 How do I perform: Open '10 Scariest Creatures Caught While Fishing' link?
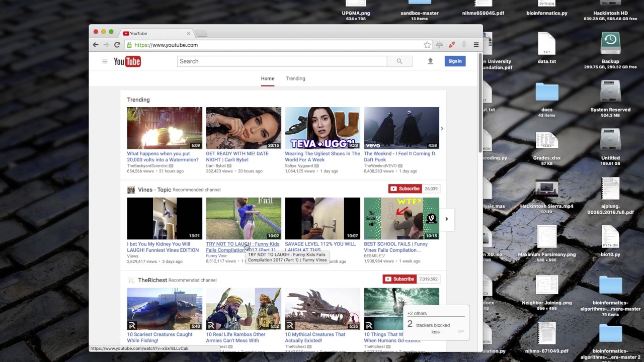pos(159,337)
